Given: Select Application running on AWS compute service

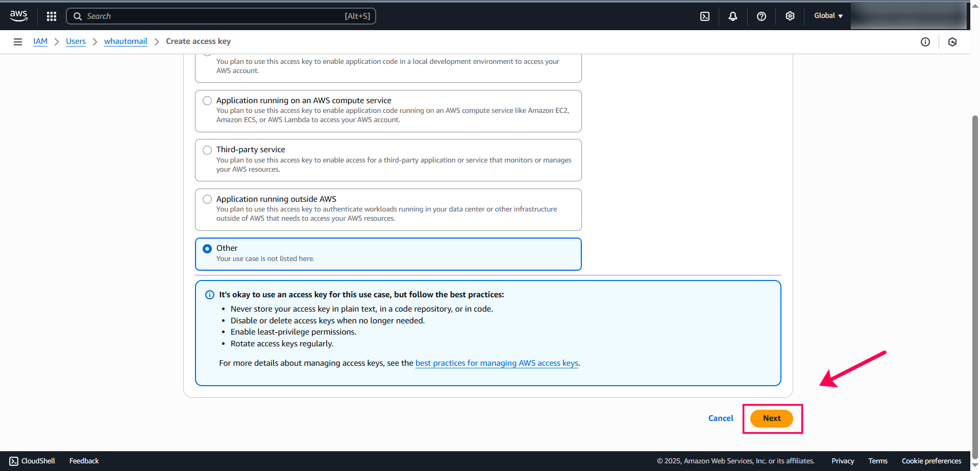Looking at the screenshot, I should click(x=207, y=101).
